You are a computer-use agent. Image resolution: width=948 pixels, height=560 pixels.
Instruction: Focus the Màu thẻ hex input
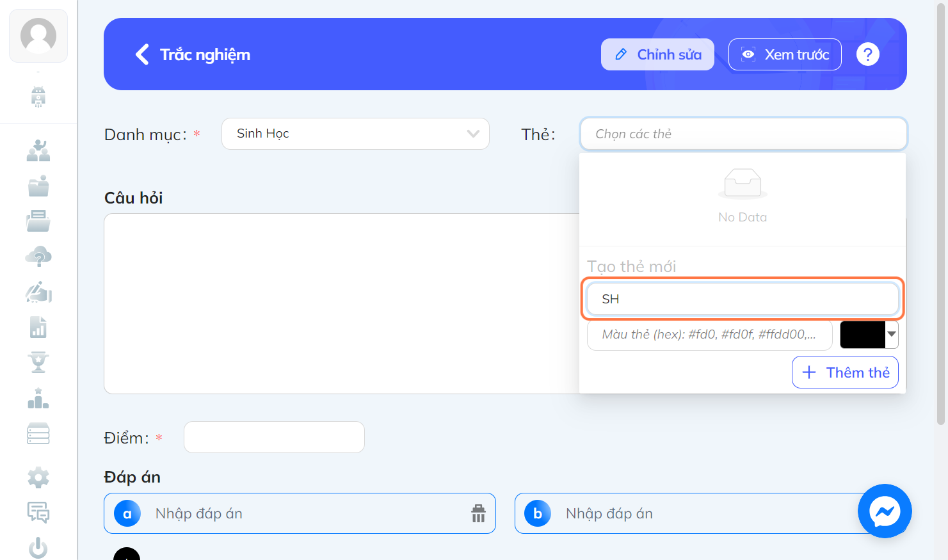point(709,335)
